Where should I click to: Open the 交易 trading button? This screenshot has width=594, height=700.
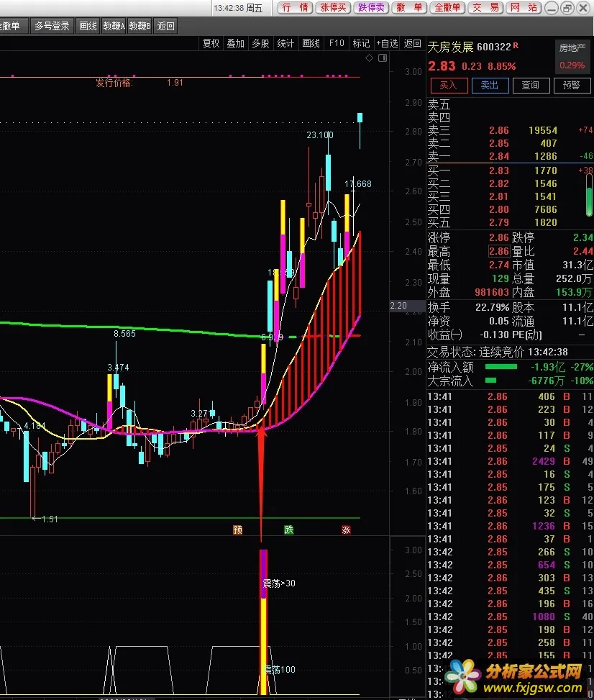point(485,8)
